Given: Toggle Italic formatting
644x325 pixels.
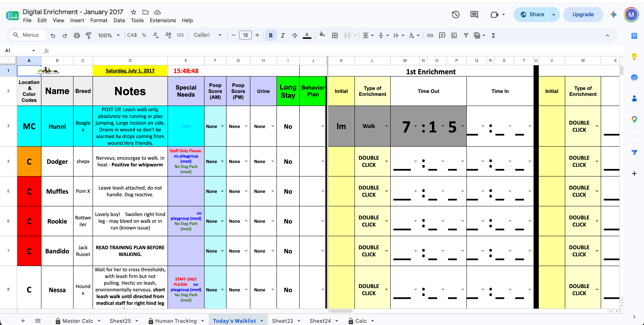Looking at the screenshot, I should pyautogui.click(x=282, y=35).
